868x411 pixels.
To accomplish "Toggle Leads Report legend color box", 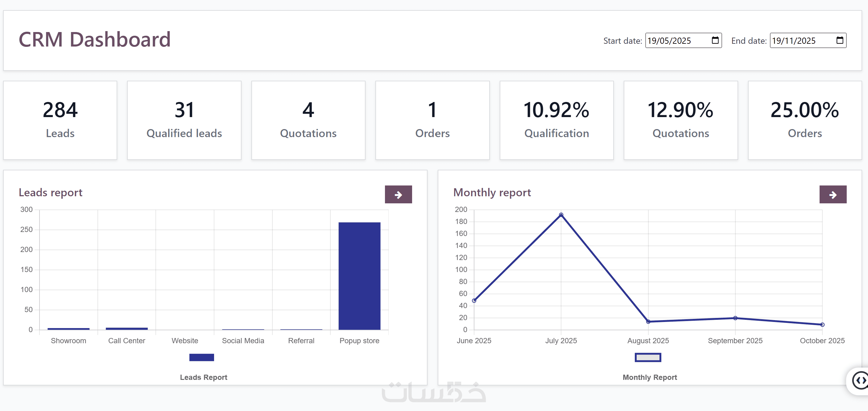I will point(201,357).
